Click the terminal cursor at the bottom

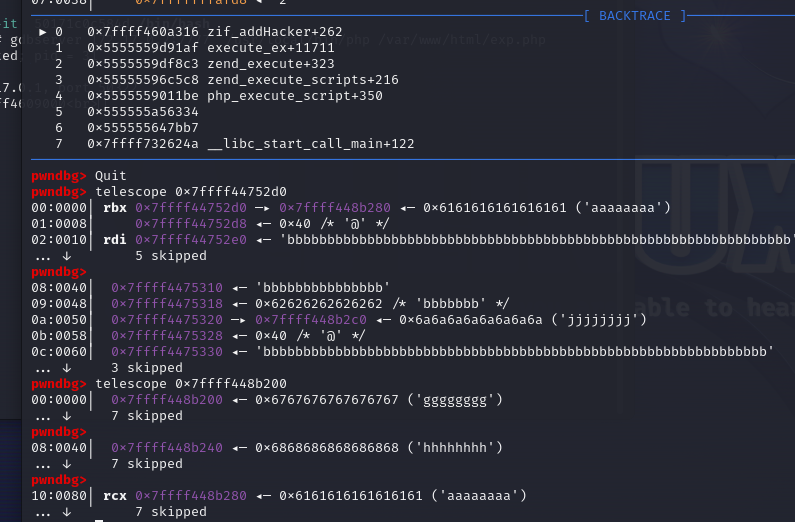[x=99, y=520]
